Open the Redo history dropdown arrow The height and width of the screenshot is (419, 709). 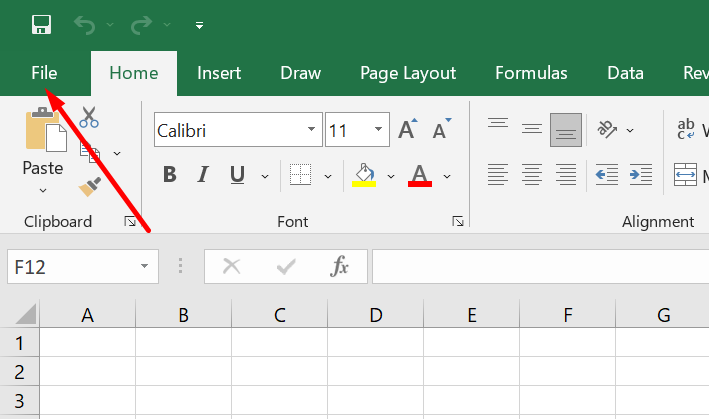coord(167,25)
